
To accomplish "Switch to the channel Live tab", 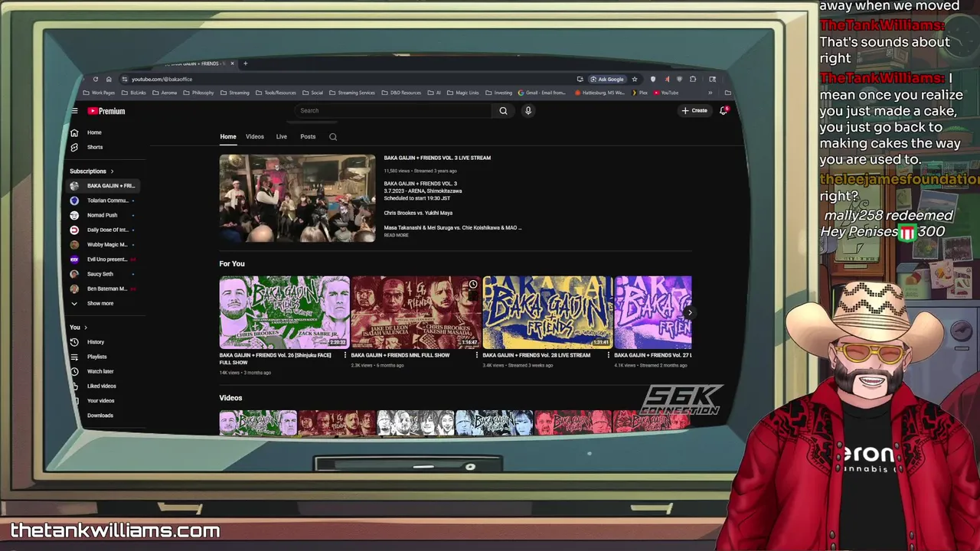I will pos(282,137).
